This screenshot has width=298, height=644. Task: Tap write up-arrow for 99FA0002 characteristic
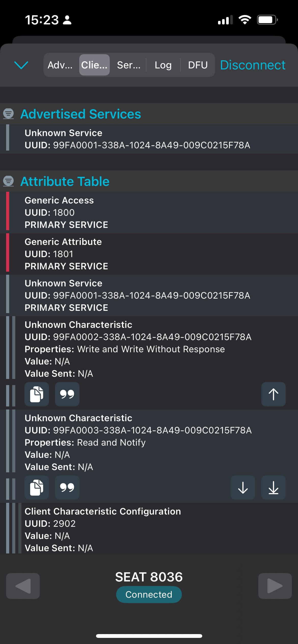[273, 394]
